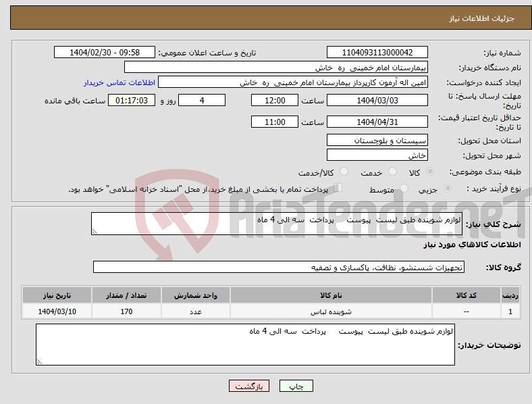The height and width of the screenshot is (404, 532).
Task: Click the delivery city field خاش
Action: pos(377,155)
